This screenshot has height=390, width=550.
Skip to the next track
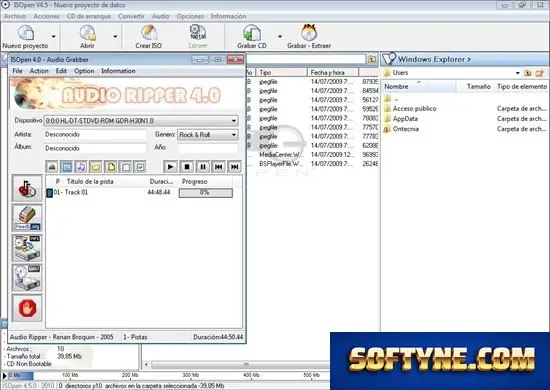[x=235, y=167]
